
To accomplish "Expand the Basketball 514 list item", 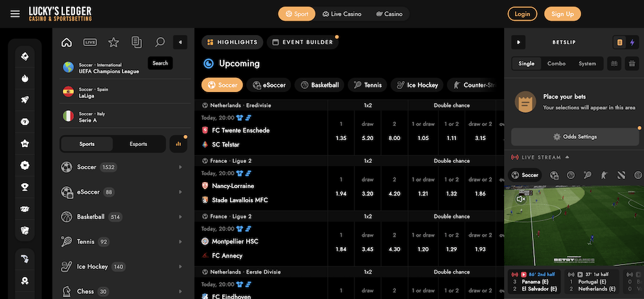I will 122,217.
